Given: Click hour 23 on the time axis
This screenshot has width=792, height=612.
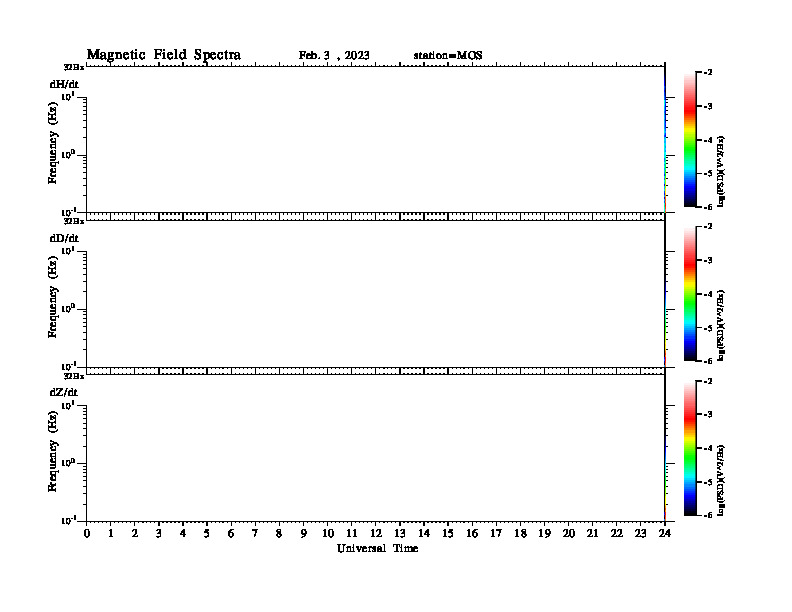Looking at the screenshot, I should 640,534.
